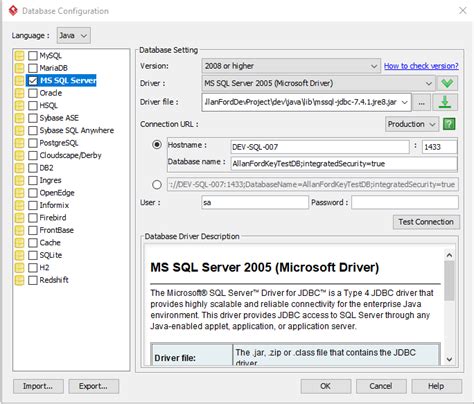Click the database icon beside Informix
The width and height of the screenshot is (474, 404).
(x=19, y=205)
